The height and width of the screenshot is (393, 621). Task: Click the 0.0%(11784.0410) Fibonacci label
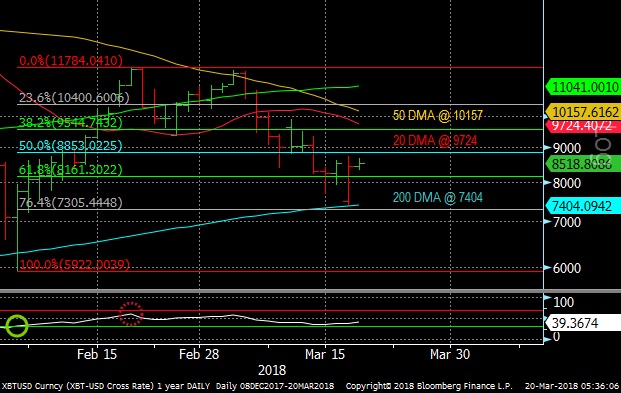[x=71, y=61]
